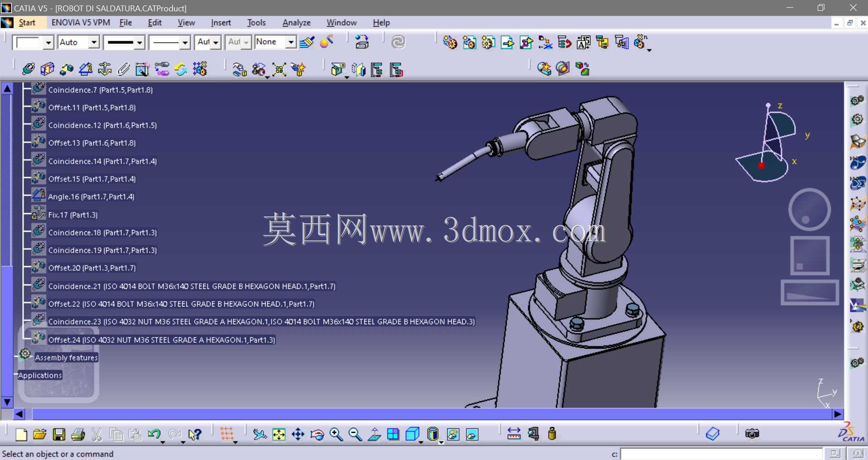Viewport: 868px width, 460px height.
Task: Click the Contact Constraint tool icon
Action: (47, 69)
